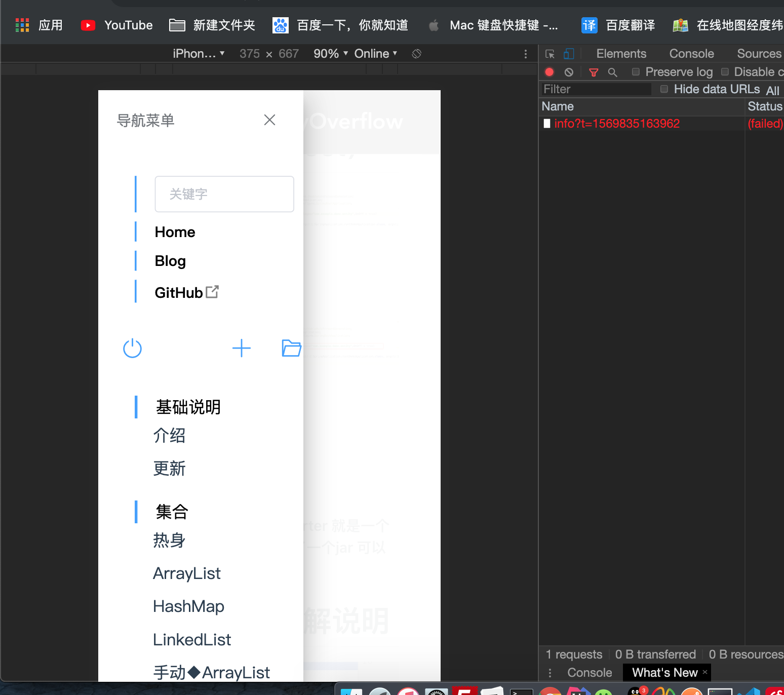Open the 在线地图经度纬 bookmark
This screenshot has width=784, height=695.
pos(728,25)
